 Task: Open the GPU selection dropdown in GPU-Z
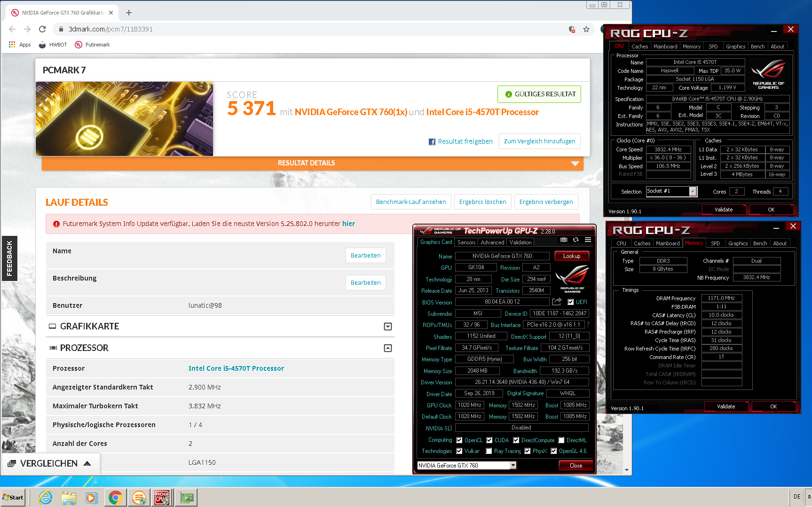point(513,465)
